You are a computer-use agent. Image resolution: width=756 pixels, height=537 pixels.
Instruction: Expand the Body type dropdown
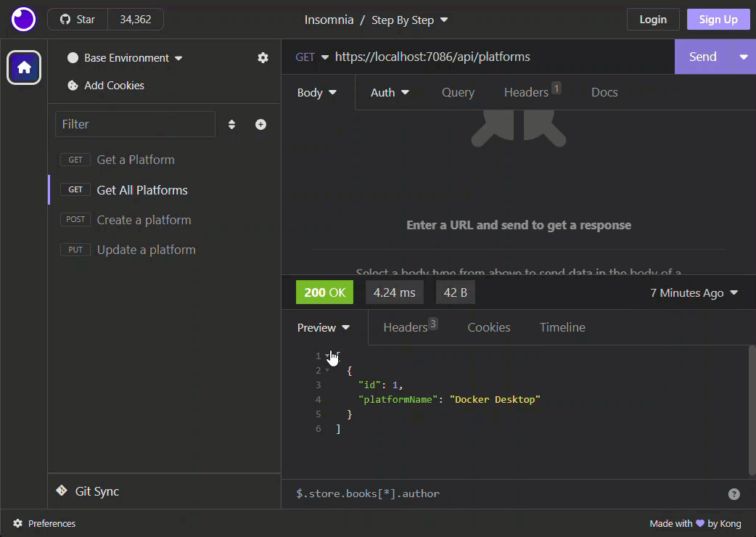pos(317,93)
